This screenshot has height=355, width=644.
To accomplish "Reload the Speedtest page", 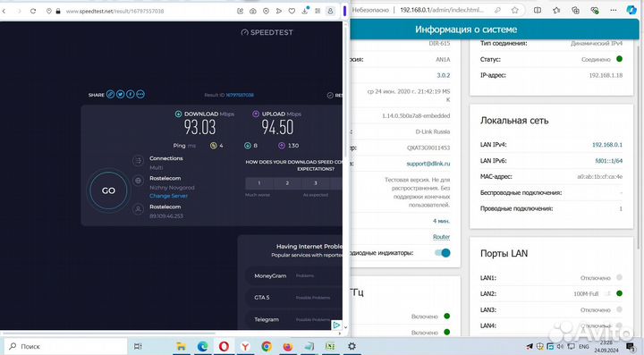I will 33,11.
